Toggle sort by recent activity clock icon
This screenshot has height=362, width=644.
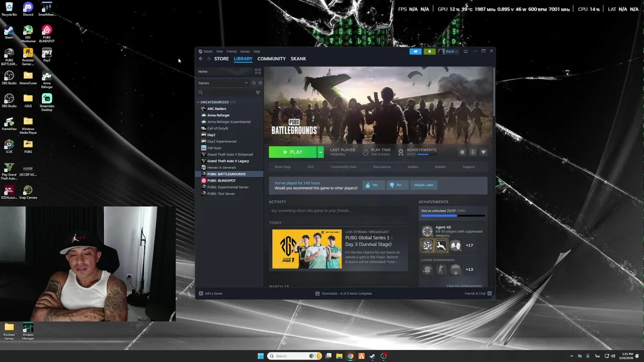tap(254, 83)
